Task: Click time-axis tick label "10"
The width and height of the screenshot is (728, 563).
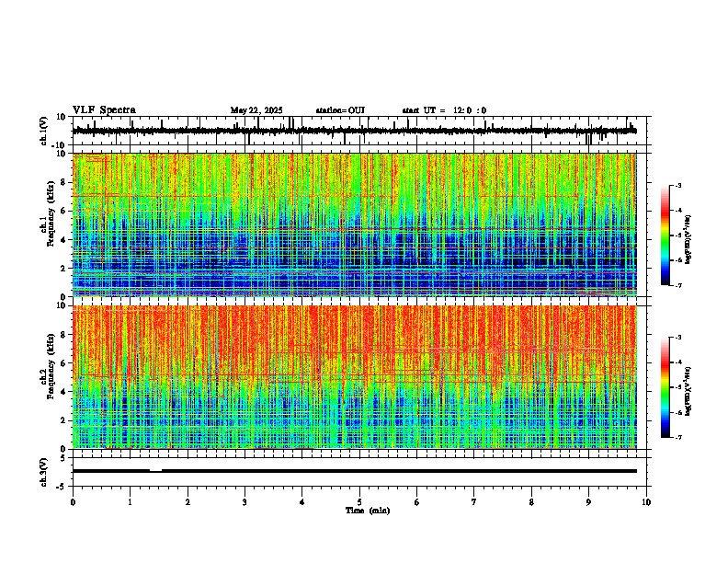Action: (x=646, y=502)
